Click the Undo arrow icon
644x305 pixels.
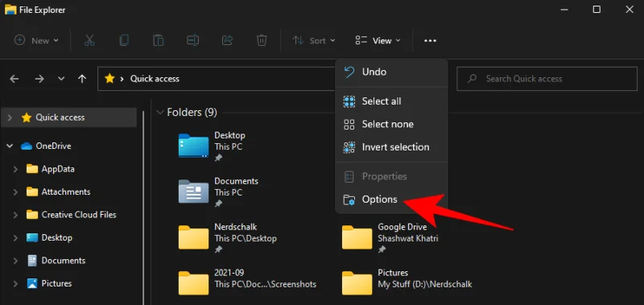pos(349,72)
